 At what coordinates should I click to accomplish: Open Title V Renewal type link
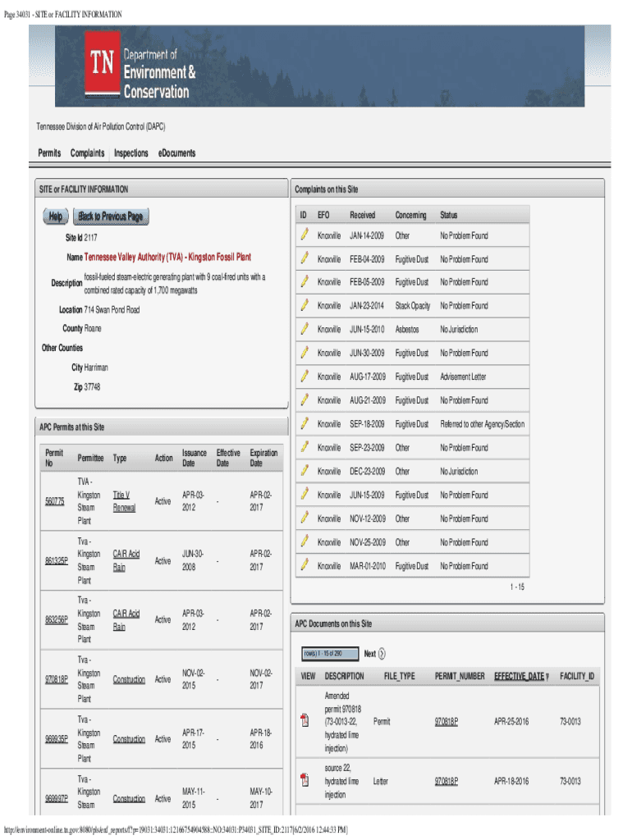[x=124, y=501]
